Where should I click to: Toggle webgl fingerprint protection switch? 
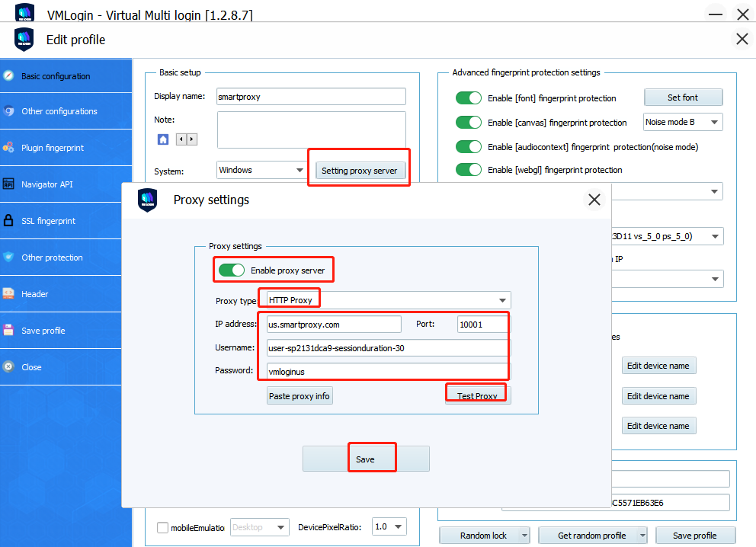468,170
